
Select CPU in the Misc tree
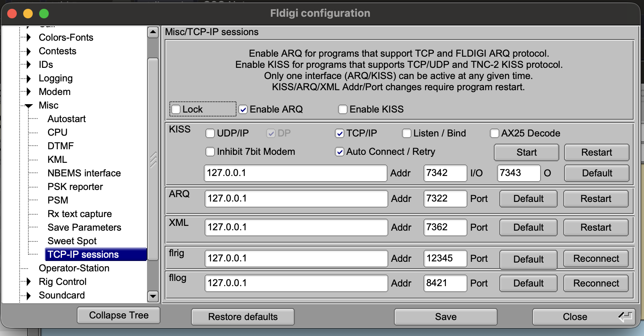58,132
